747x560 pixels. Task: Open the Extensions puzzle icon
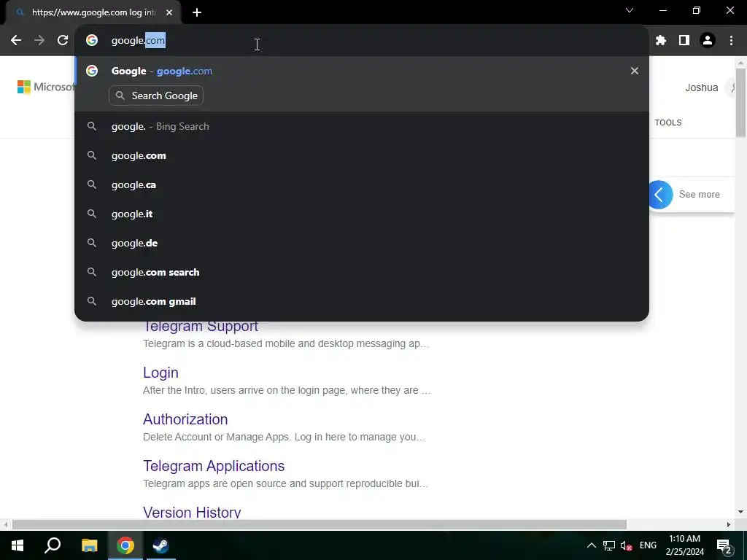660,41
